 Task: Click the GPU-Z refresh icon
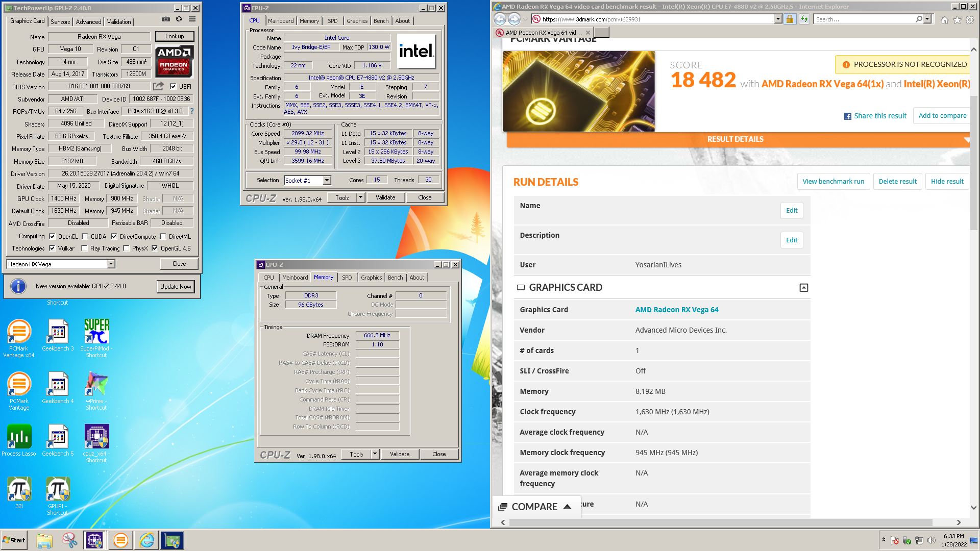(x=179, y=19)
